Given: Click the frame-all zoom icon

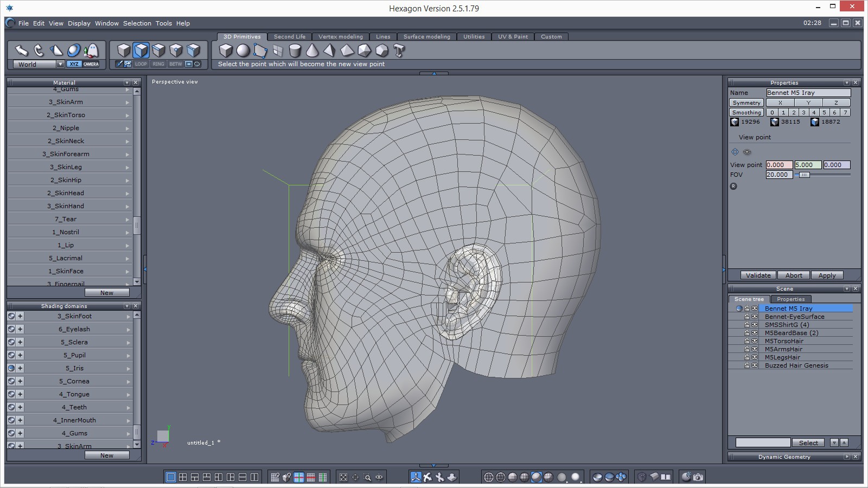Looking at the screenshot, I should pos(343,477).
